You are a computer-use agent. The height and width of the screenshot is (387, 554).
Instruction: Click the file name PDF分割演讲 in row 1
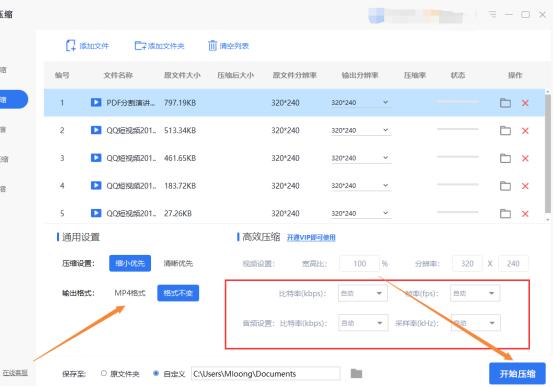point(130,103)
